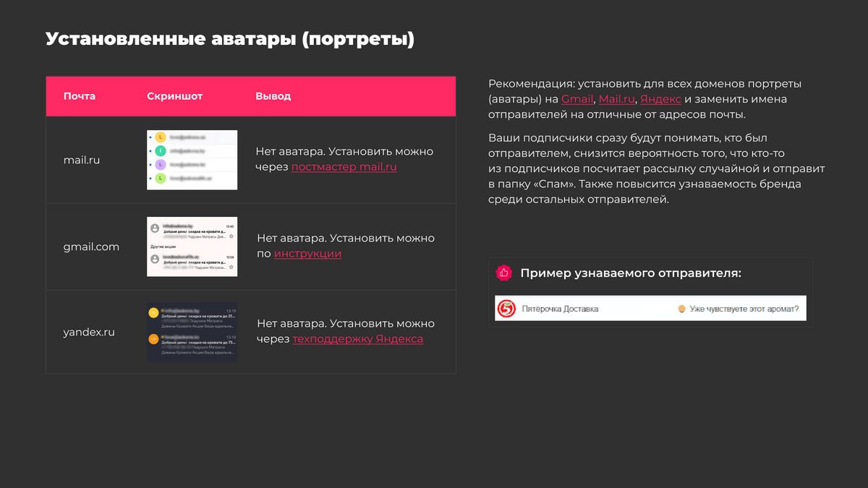Screen dimensions: 868x488
Task: Click the Пятёрочка Доставка sender example image
Action: (x=650, y=309)
